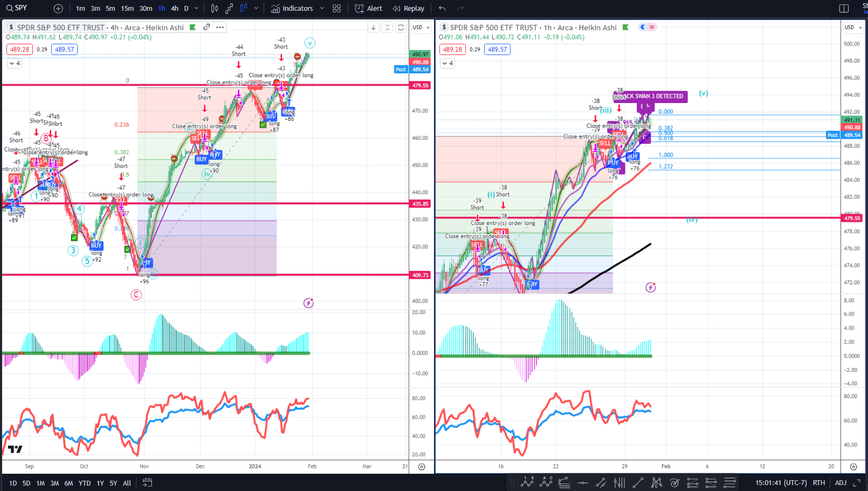Select the 4h timeframe
This screenshot has width=868, height=491.
pyautogui.click(x=175, y=9)
